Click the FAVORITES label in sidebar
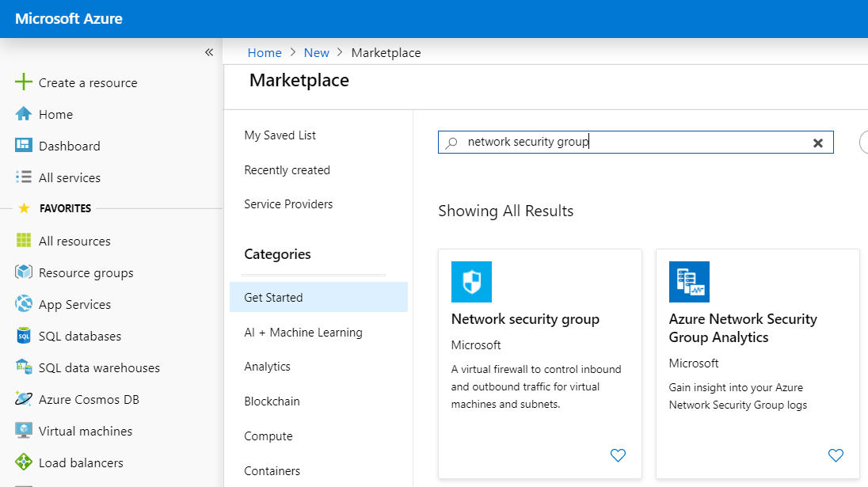Screen dimensions: 868x487 pos(65,208)
